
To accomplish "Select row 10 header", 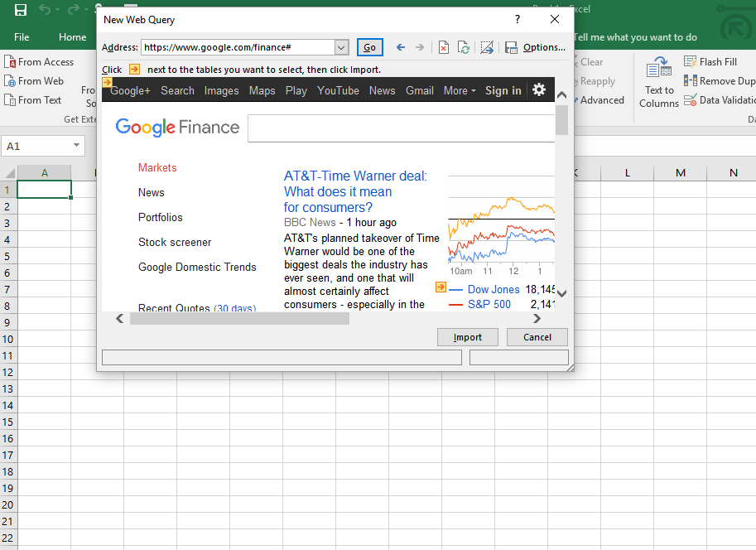I will (7, 339).
